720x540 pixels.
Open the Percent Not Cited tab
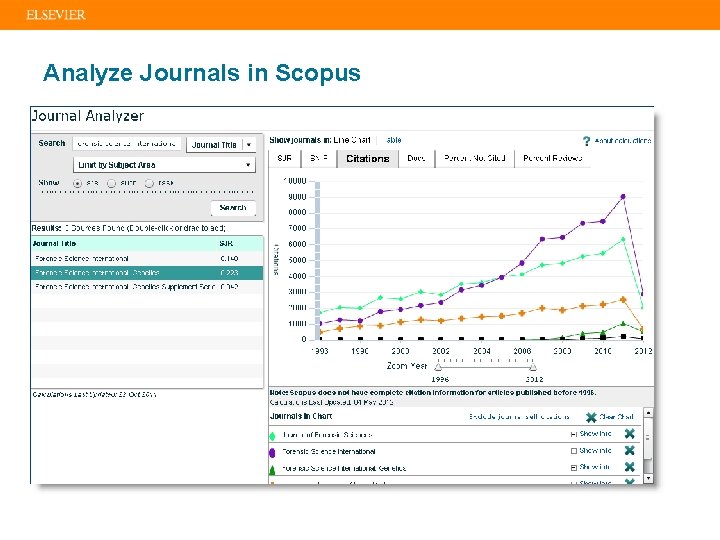pyautogui.click(x=474, y=158)
